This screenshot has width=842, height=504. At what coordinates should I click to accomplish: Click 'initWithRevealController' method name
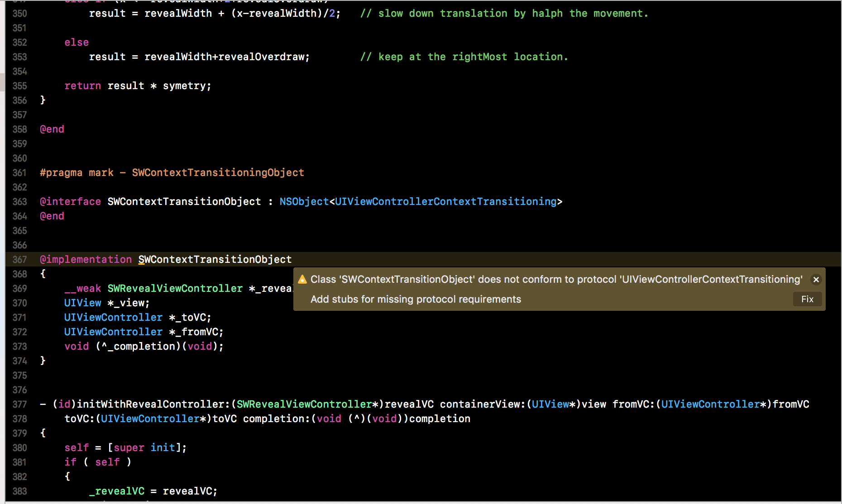point(150,404)
